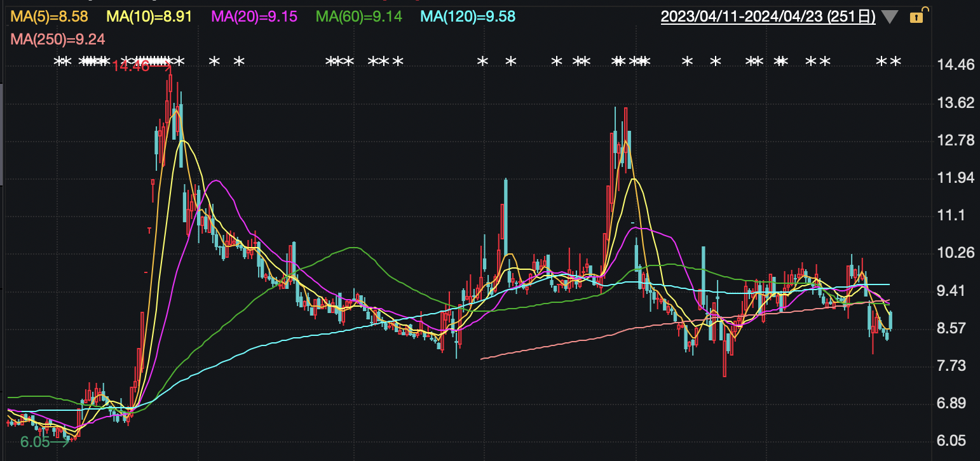Click the rightmost asterisk event marker
The image size is (980, 461).
pyautogui.click(x=895, y=62)
